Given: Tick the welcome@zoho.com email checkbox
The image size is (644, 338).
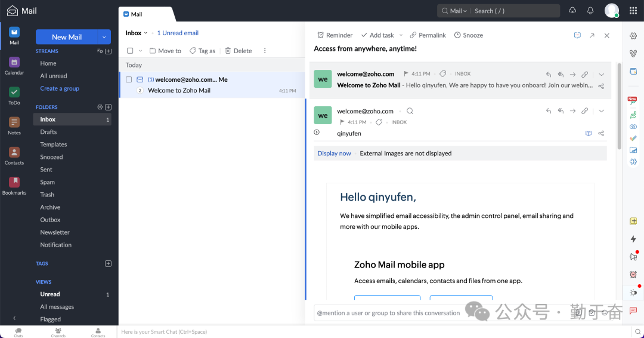Looking at the screenshot, I should (129, 79).
